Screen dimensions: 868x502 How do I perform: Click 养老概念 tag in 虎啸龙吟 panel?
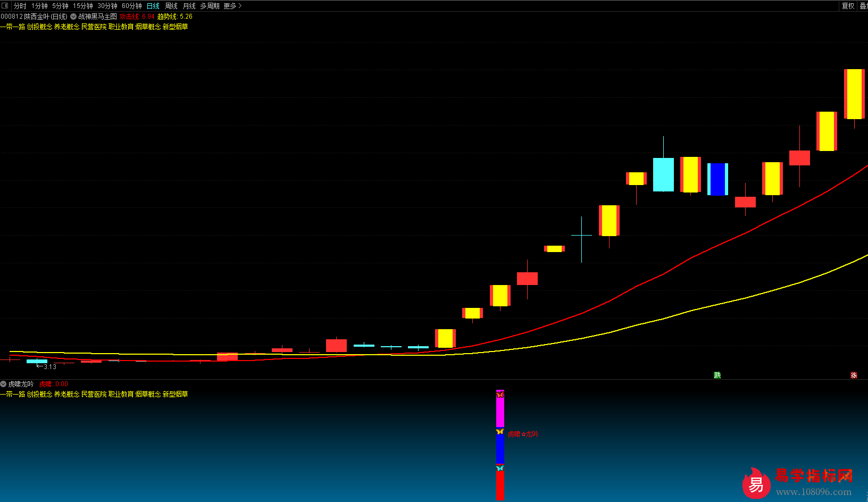click(x=67, y=394)
